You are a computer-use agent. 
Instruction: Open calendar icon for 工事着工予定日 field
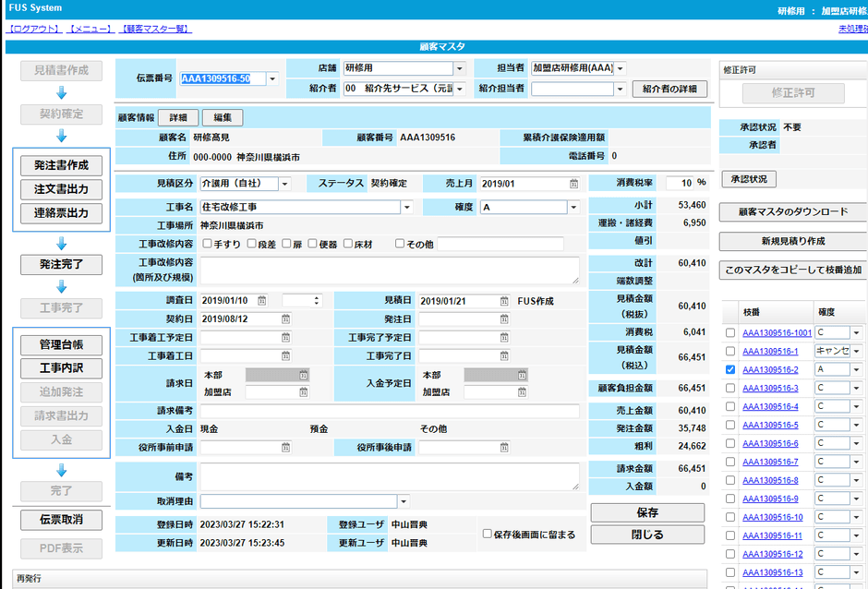coord(283,338)
